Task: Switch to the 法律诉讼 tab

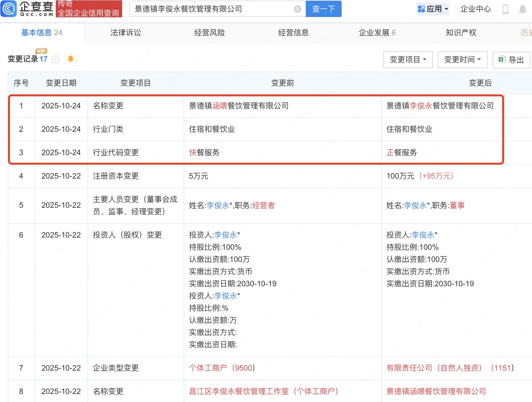Action: [x=126, y=33]
